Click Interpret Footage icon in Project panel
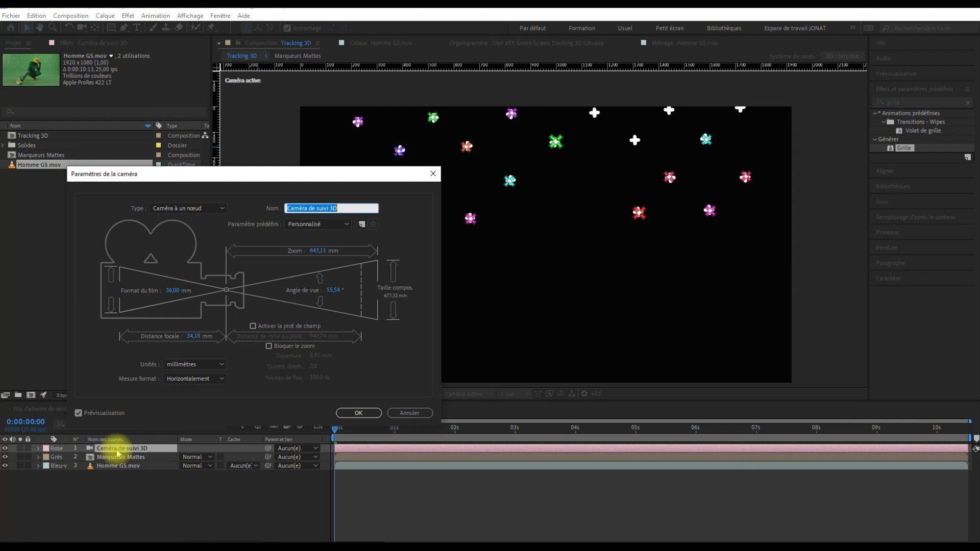Screen dimensions: 980x551 [5, 395]
